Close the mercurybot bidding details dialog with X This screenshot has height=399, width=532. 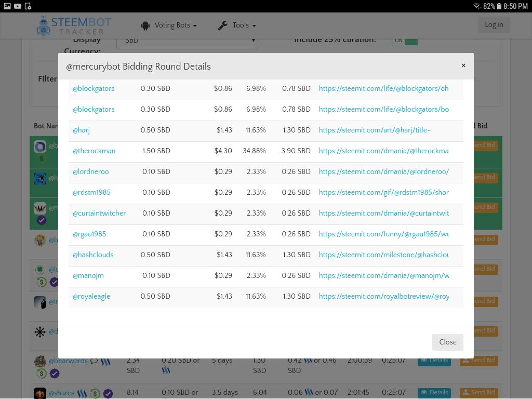click(463, 65)
